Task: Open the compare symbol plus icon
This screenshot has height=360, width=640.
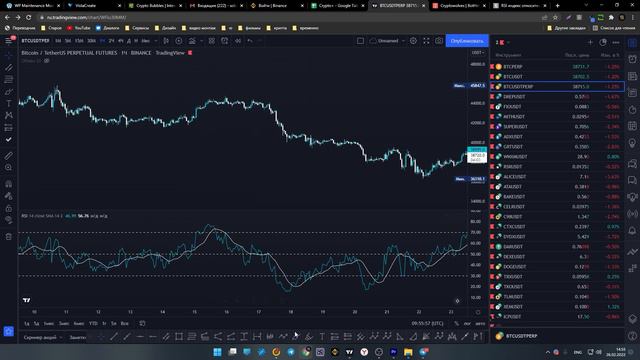Action: pyautogui.click(x=179, y=41)
